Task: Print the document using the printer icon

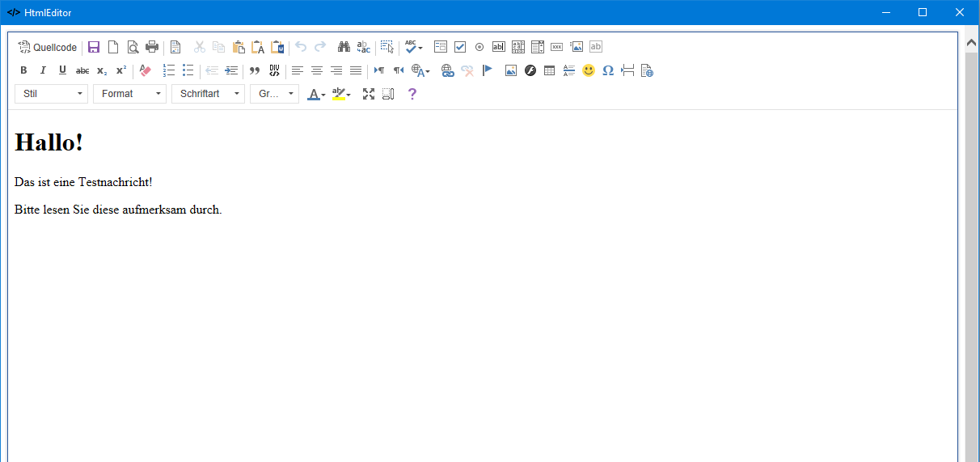Action: pos(152,47)
